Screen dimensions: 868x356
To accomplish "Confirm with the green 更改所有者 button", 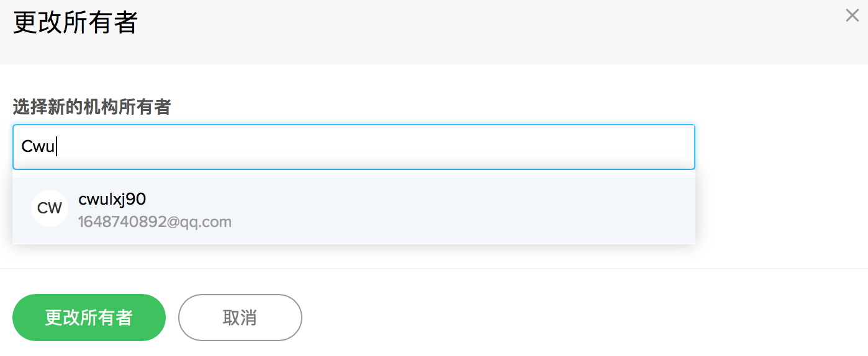I will click(x=89, y=318).
